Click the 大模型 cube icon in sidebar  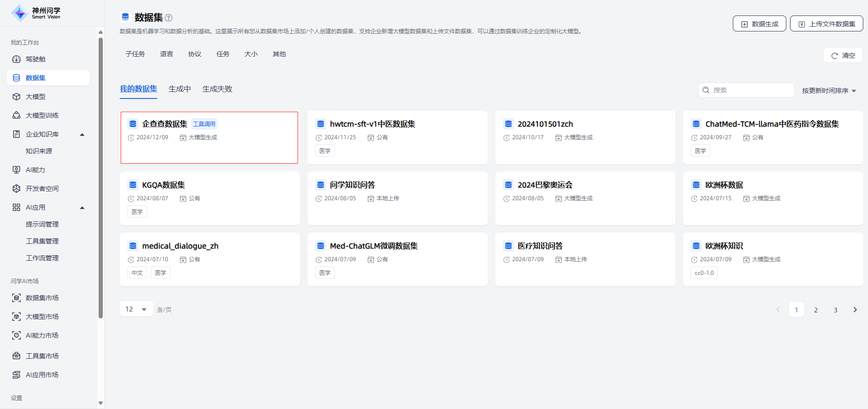16,97
